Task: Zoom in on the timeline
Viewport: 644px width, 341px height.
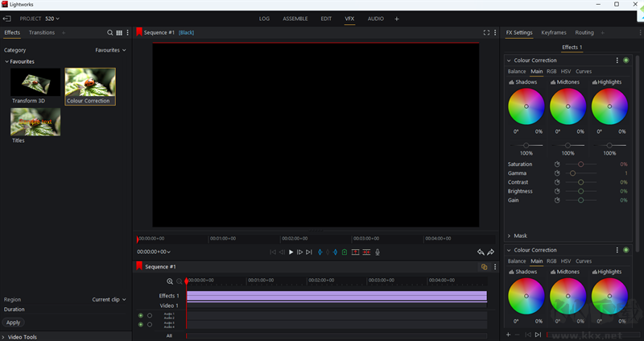Action: [170, 281]
